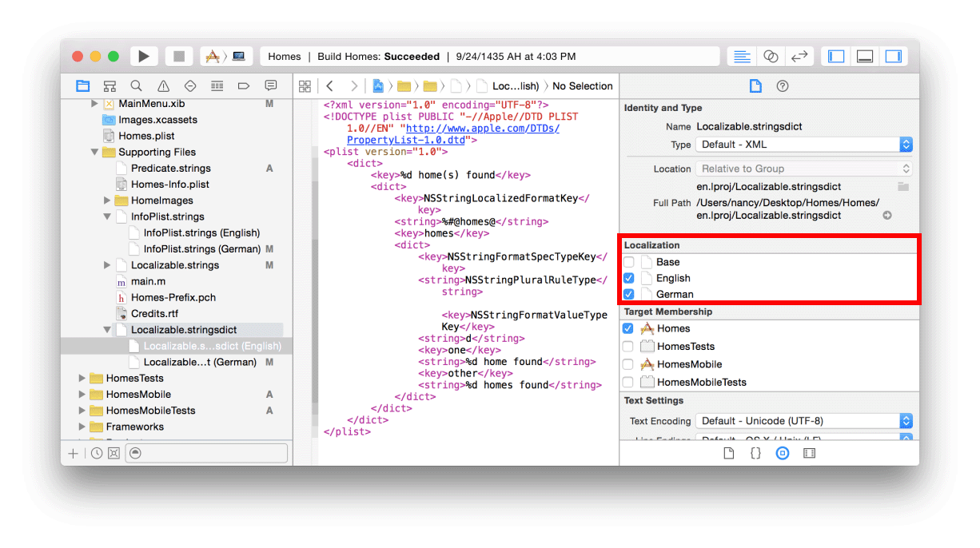Show the File inspector
Viewport: 980px width, 548px height.
(755, 85)
